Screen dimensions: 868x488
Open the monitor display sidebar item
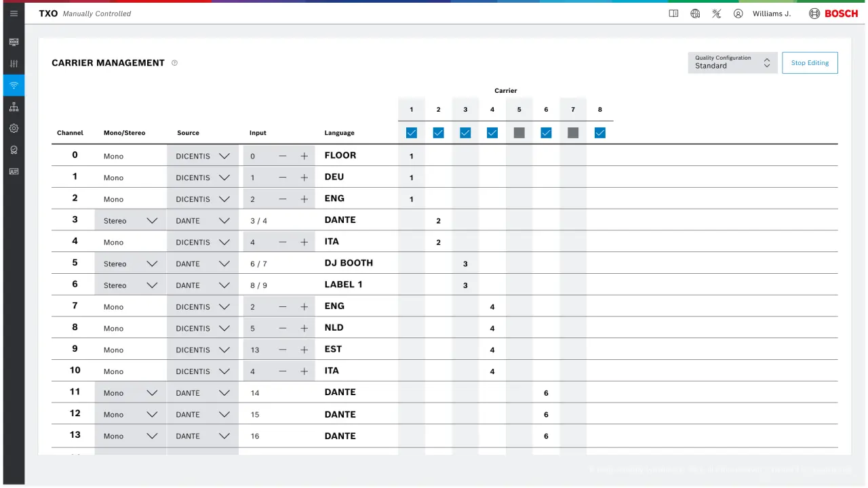[x=14, y=42]
